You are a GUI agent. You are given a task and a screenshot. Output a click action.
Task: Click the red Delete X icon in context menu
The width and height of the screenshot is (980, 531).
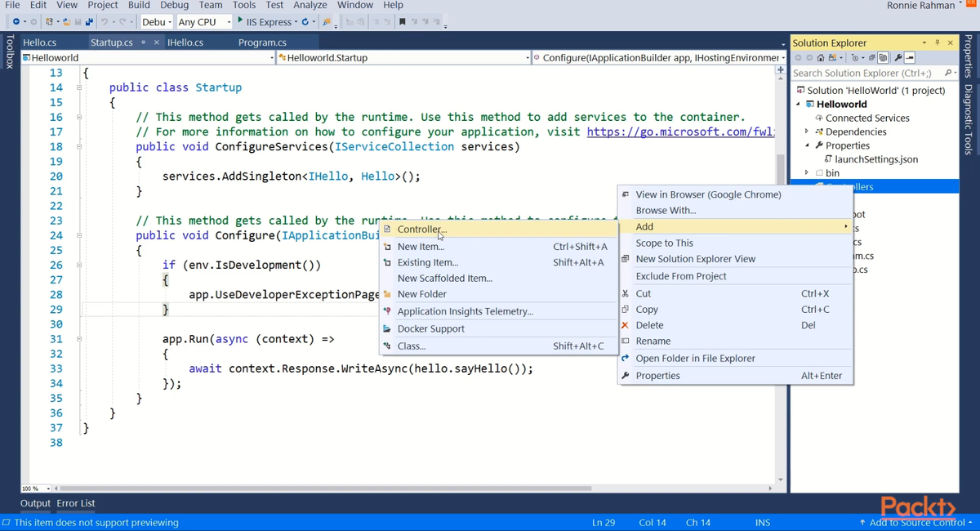point(626,325)
